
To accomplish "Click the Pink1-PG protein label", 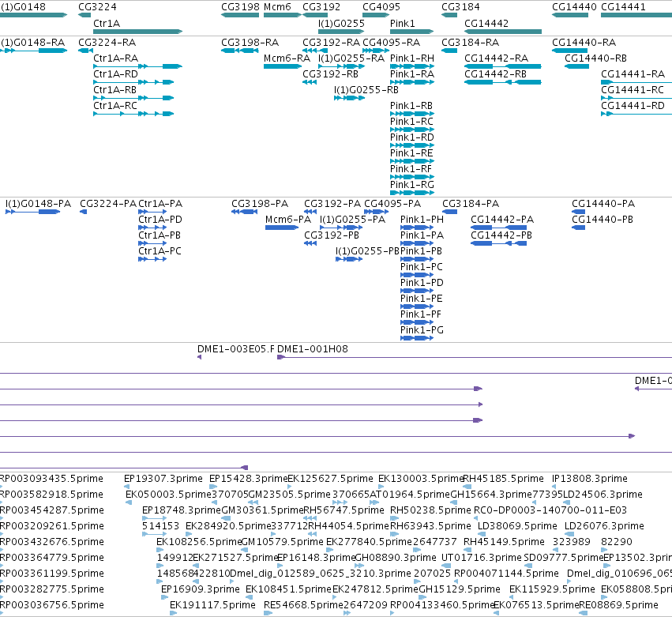I will coord(422,330).
